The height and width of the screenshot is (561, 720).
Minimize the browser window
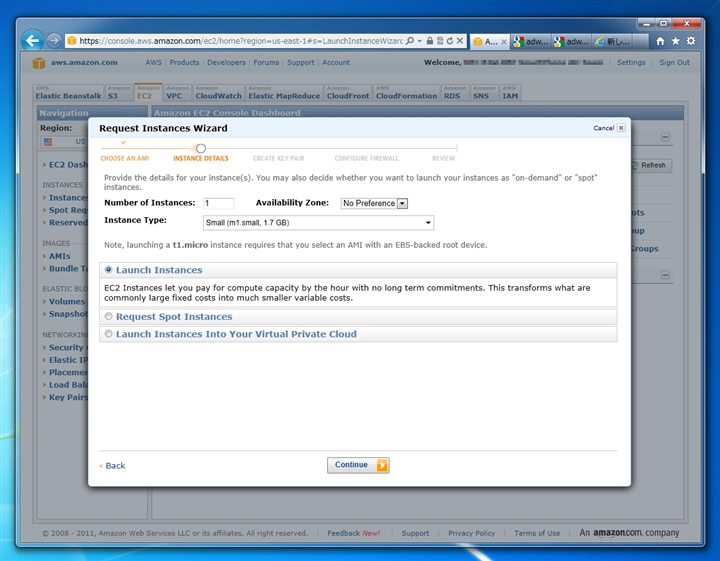coord(646,23)
